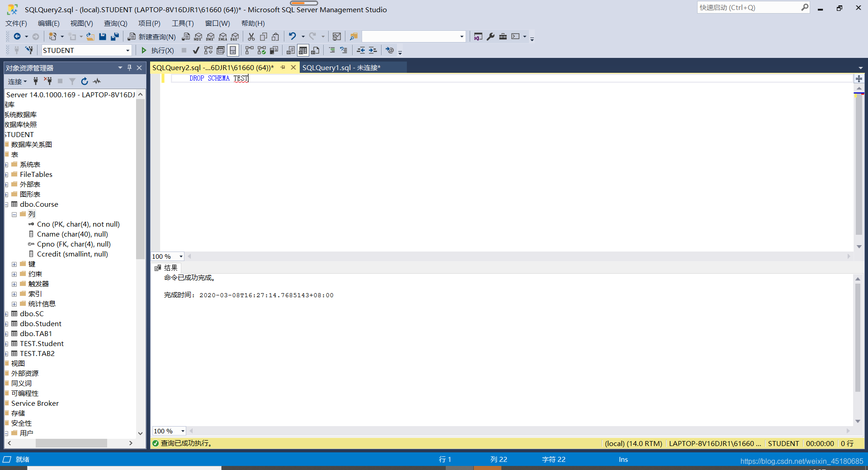Screen dimensions: 868x470
Task: Open a DAX query via the DAX icon
Action: (x=235, y=37)
